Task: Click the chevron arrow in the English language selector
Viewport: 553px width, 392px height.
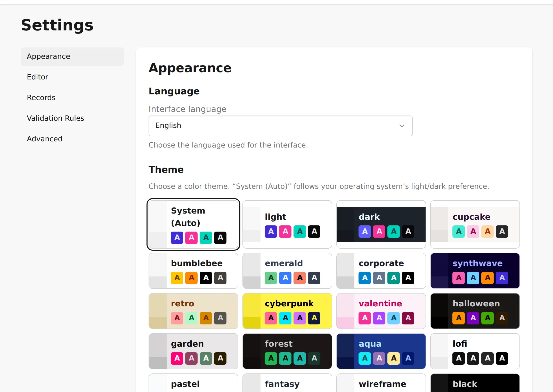Action: (402, 126)
